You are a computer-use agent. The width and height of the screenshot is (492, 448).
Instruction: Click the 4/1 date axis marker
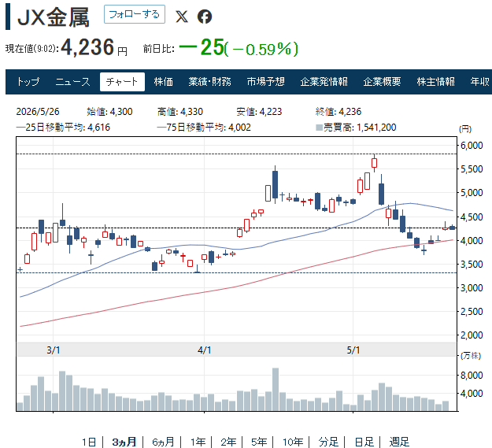pos(204,350)
